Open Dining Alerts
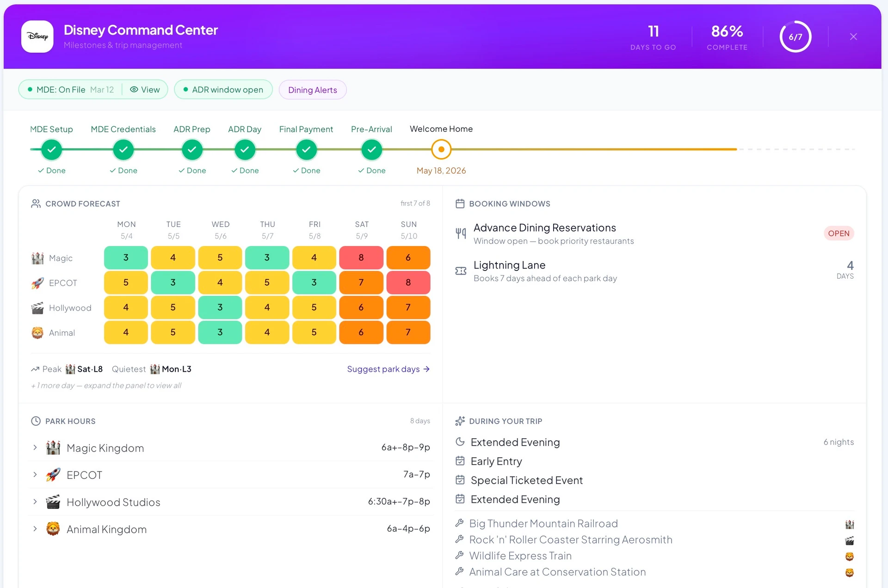 click(x=313, y=90)
